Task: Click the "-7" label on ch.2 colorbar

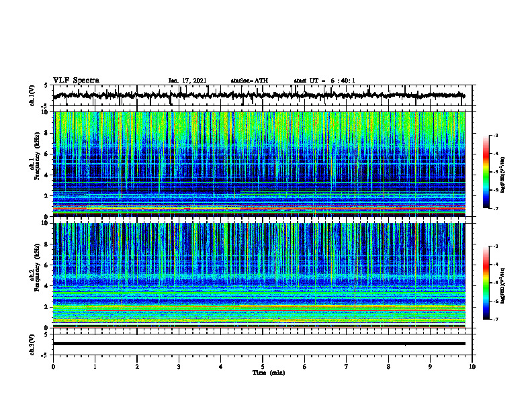Action: (x=496, y=319)
